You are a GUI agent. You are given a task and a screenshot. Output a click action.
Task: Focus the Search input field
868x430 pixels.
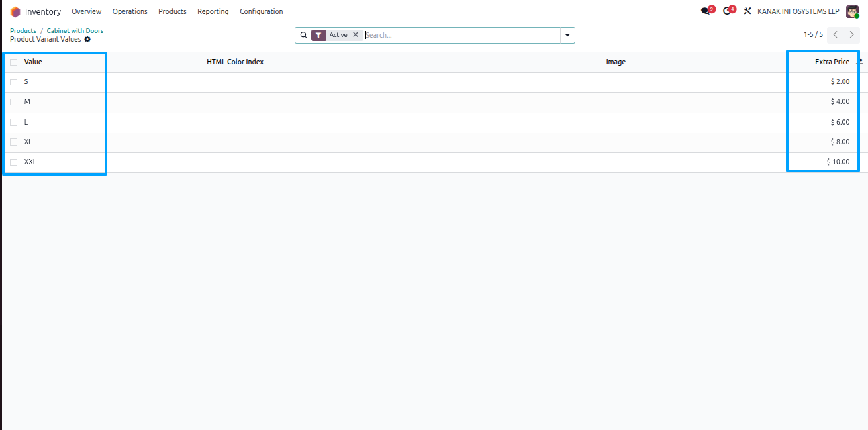point(461,35)
